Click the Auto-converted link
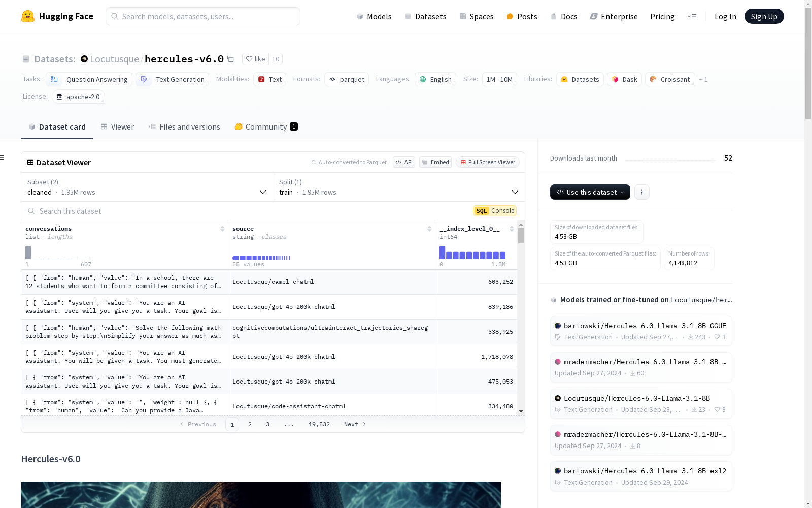812x508 pixels. [339, 162]
